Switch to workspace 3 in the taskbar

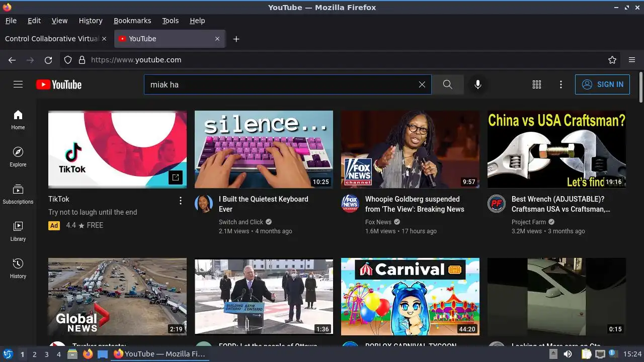46,354
